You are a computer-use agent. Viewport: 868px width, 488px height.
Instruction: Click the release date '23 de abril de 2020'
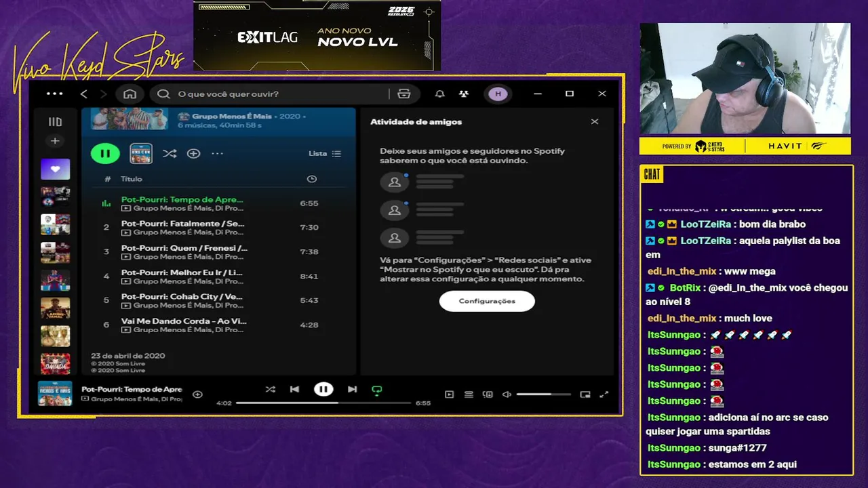pyautogui.click(x=128, y=356)
